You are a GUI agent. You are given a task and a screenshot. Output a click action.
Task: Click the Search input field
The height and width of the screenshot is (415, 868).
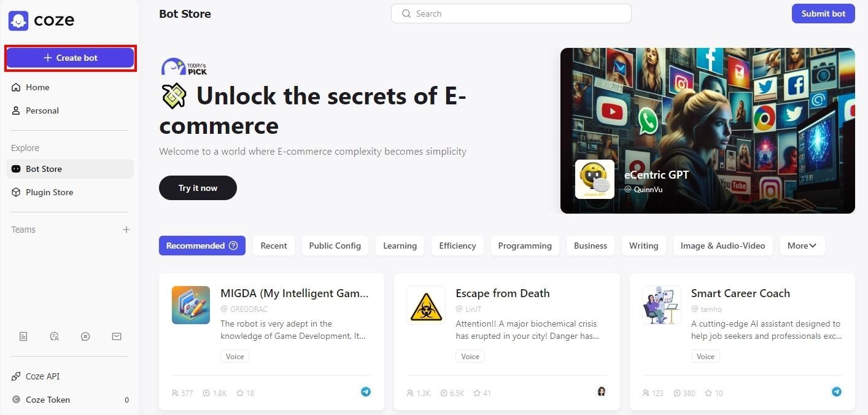(511, 14)
